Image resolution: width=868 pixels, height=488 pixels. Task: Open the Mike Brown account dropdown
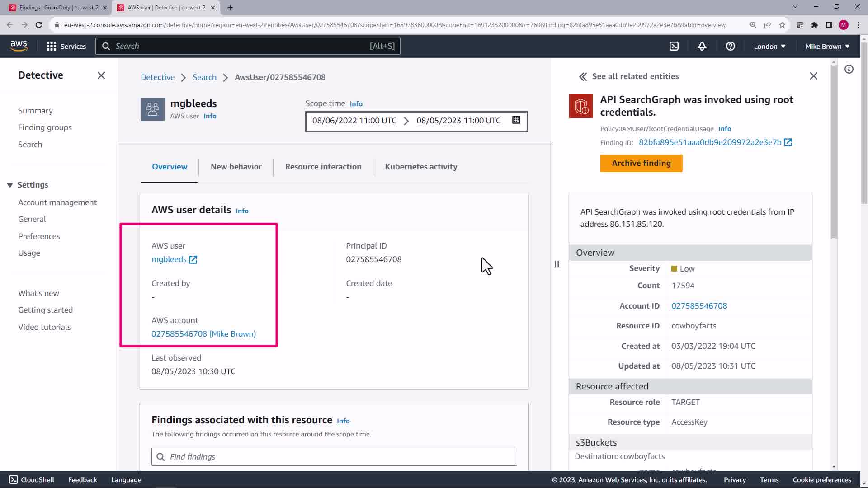(827, 46)
